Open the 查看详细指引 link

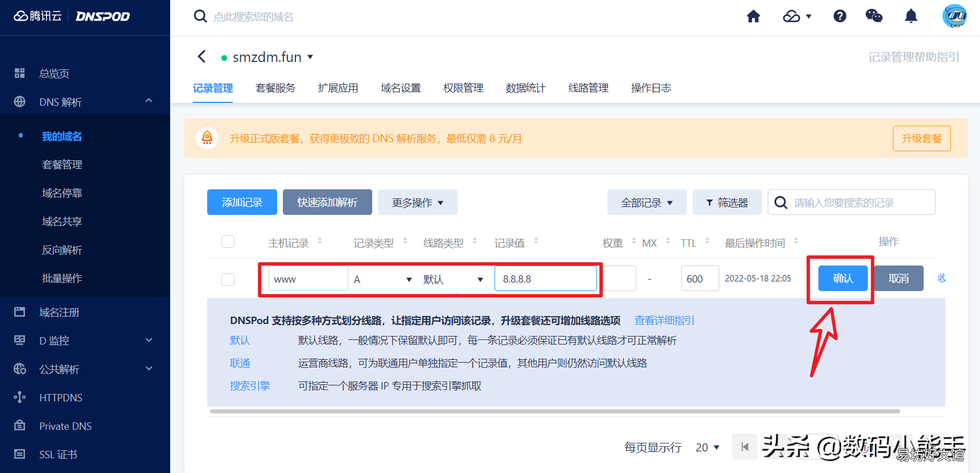tap(664, 320)
